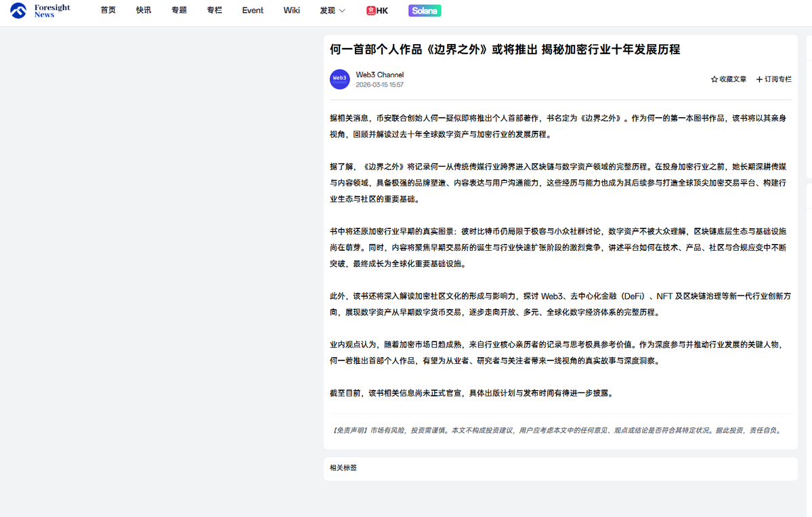Click the paragraph starting 截至目前
The image size is (812, 517).
point(473,393)
